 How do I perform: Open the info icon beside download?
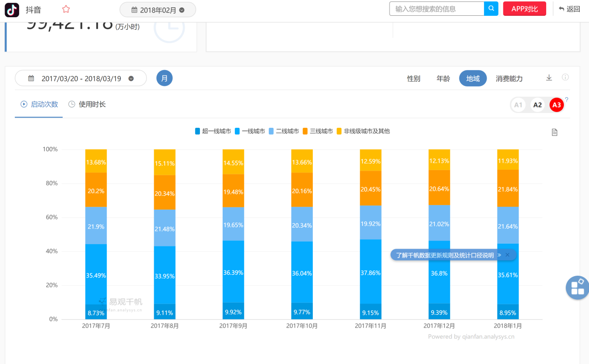tap(565, 77)
